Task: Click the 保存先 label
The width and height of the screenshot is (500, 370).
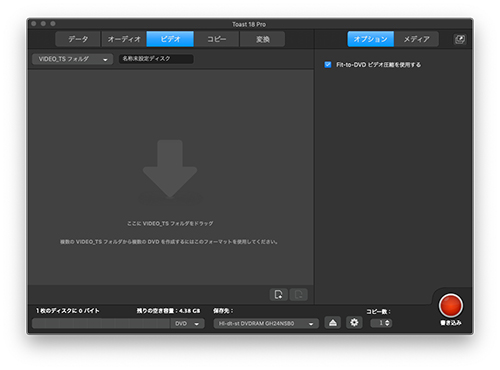Action: [x=223, y=311]
